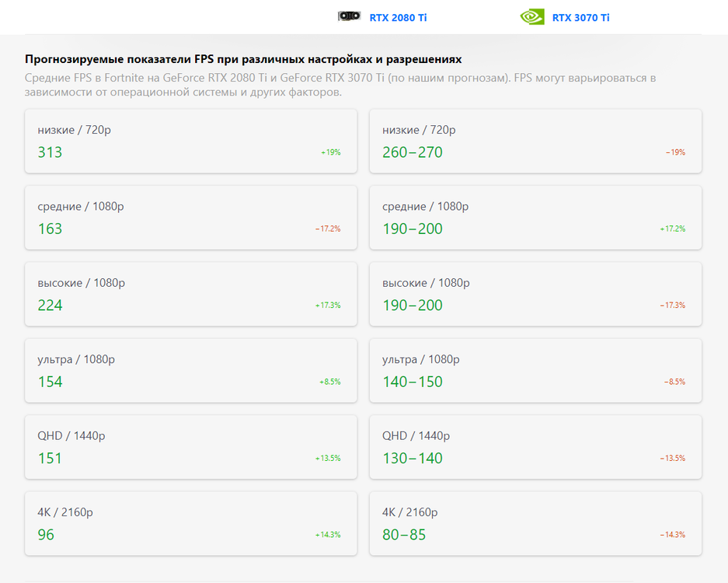
Task: Click the −13.5% red percentage
Action: click(673, 458)
